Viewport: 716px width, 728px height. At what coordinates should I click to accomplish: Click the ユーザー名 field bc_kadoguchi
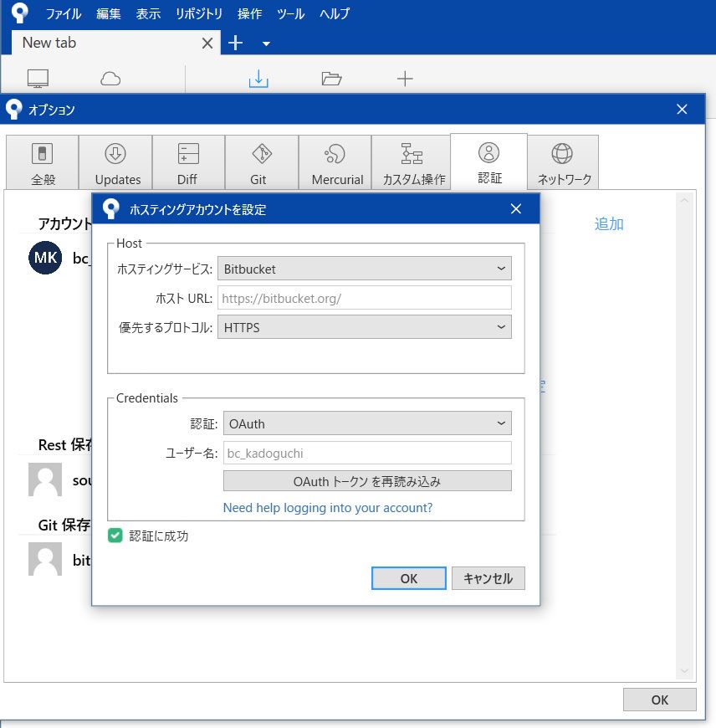[367, 453]
